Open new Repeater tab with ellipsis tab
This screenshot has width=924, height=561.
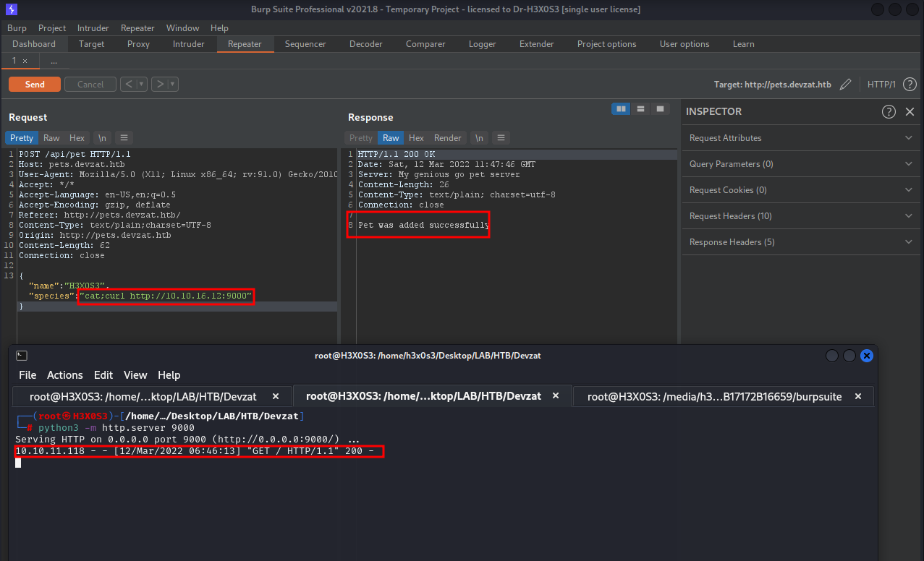coord(54,61)
